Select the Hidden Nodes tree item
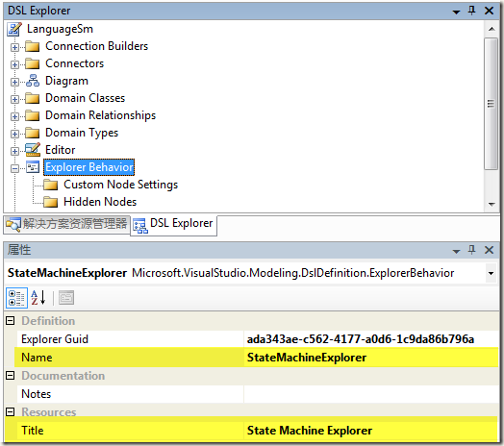Screen dimensions: 504x446 [x=100, y=202]
